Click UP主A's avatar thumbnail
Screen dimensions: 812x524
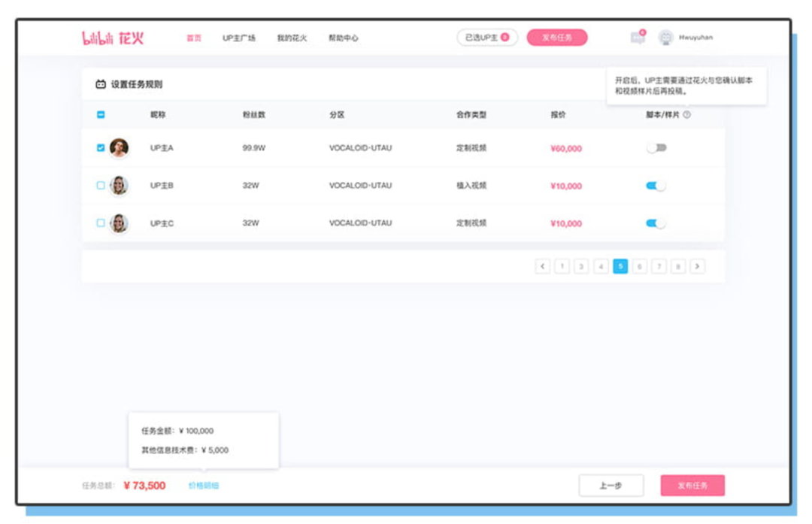point(118,149)
